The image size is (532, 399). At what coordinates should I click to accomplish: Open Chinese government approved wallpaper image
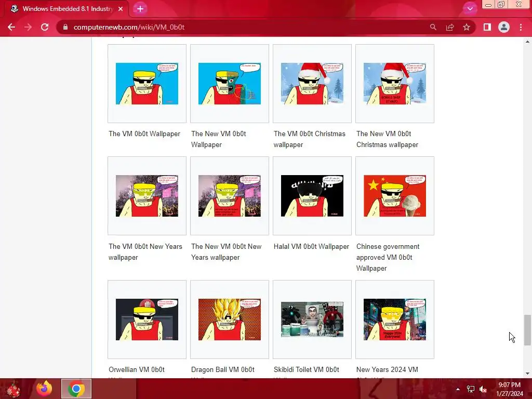395,196
